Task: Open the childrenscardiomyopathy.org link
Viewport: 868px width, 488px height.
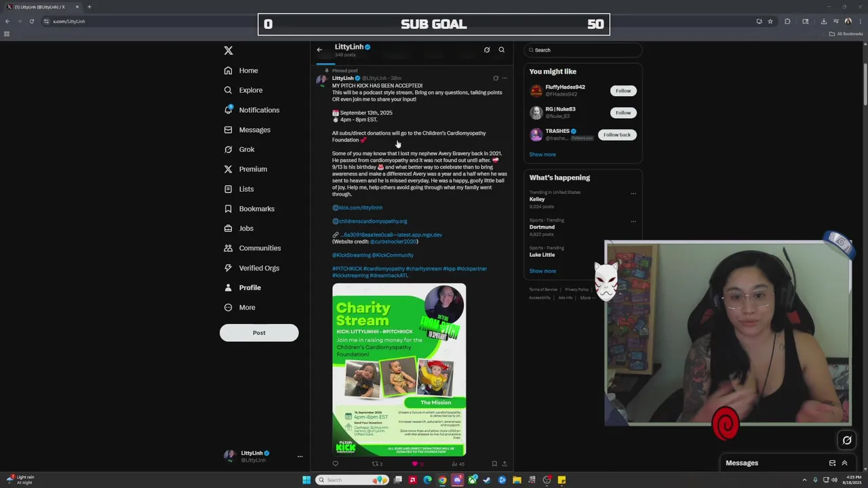Action: (370, 221)
